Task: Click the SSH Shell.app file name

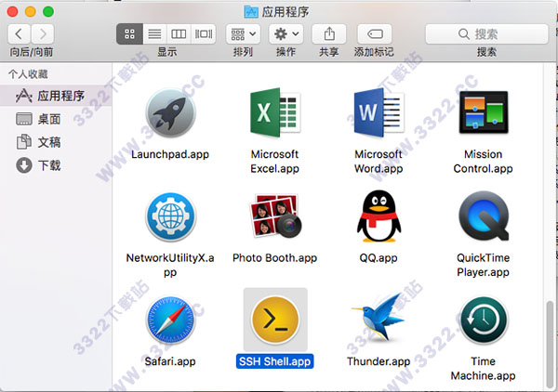Action: [274, 361]
